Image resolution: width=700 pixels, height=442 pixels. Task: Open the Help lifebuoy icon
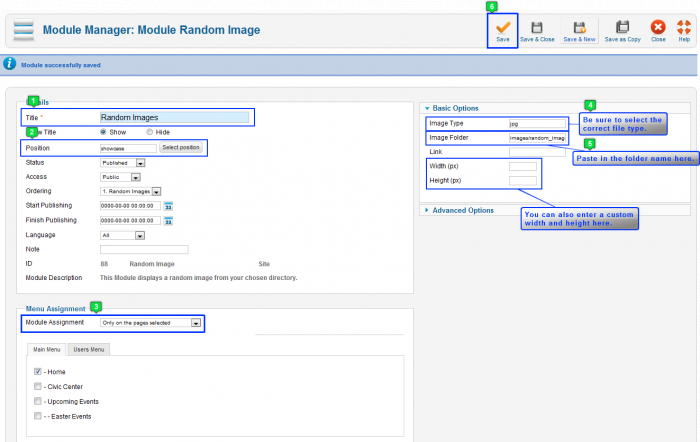684,28
